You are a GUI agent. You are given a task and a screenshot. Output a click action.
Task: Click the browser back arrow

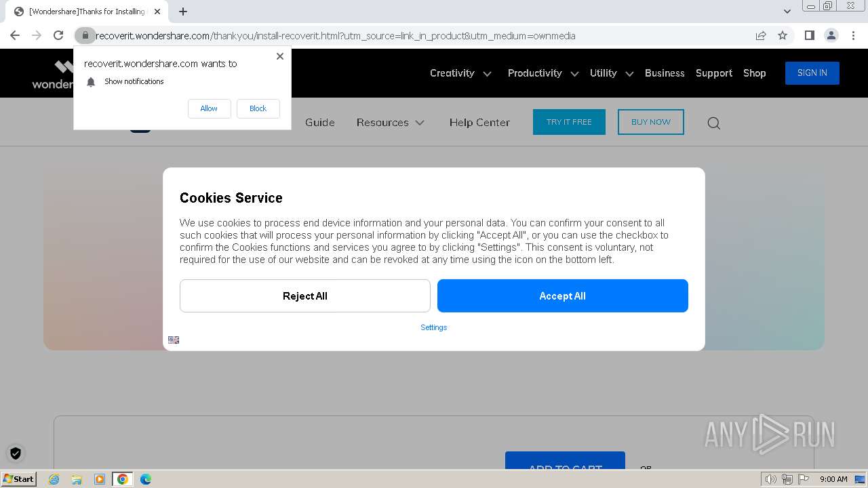tap(15, 35)
